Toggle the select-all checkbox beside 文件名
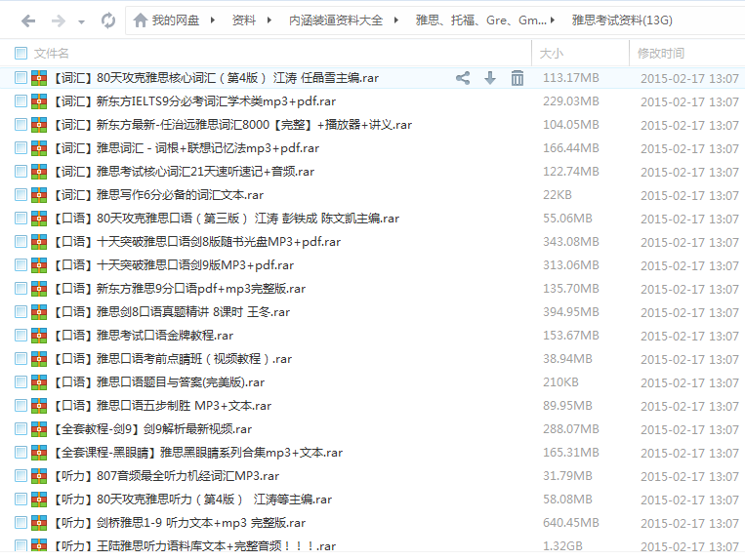745x560 pixels. [21, 53]
